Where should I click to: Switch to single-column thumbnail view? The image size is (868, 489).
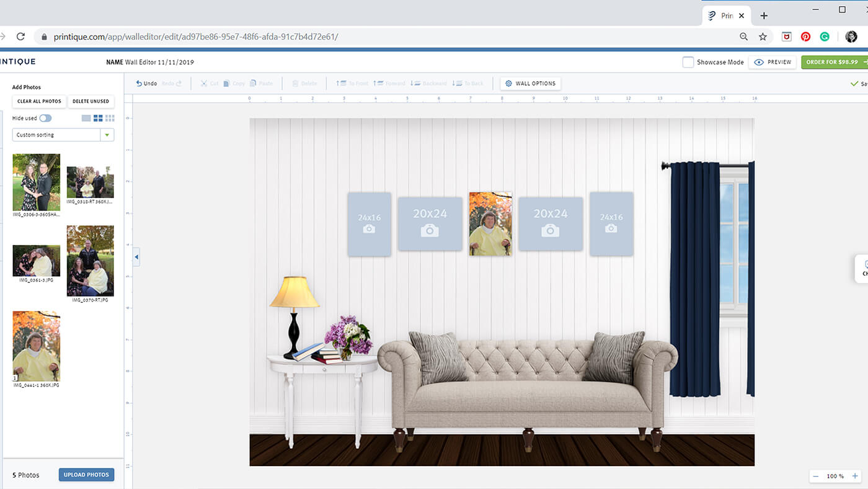[86, 118]
